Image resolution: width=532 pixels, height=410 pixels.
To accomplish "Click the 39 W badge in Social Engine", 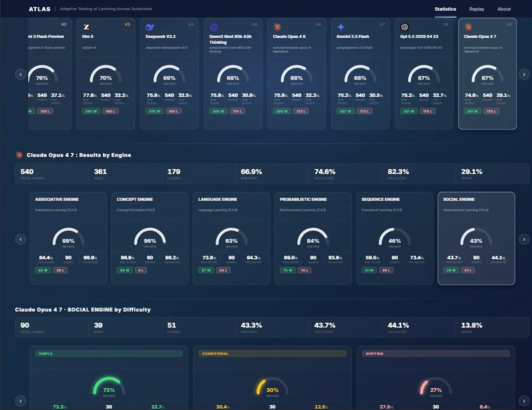I will coord(451,270).
